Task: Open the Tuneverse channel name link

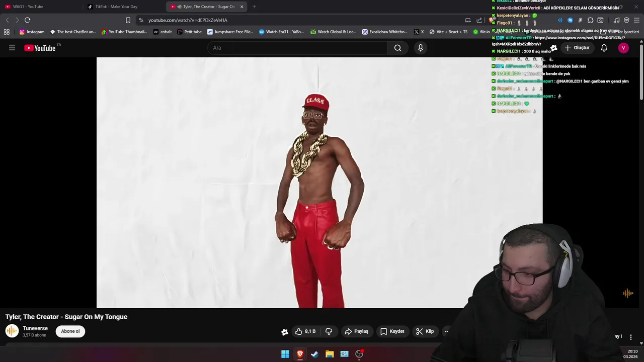Action: pos(35,328)
